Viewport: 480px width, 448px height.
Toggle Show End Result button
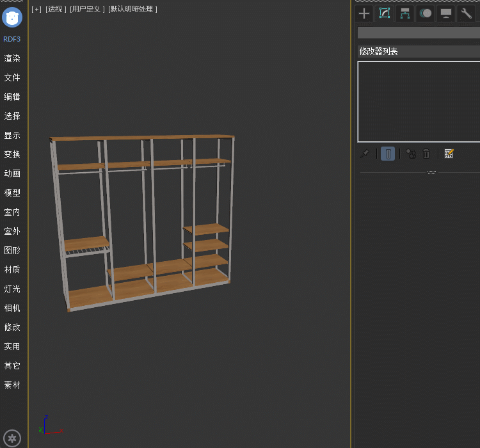click(x=388, y=154)
